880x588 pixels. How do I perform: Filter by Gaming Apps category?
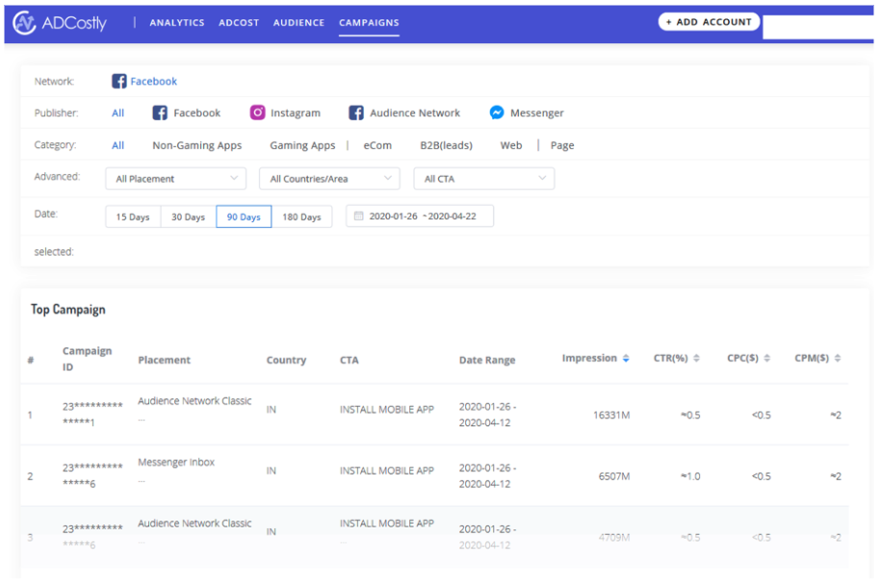click(302, 145)
